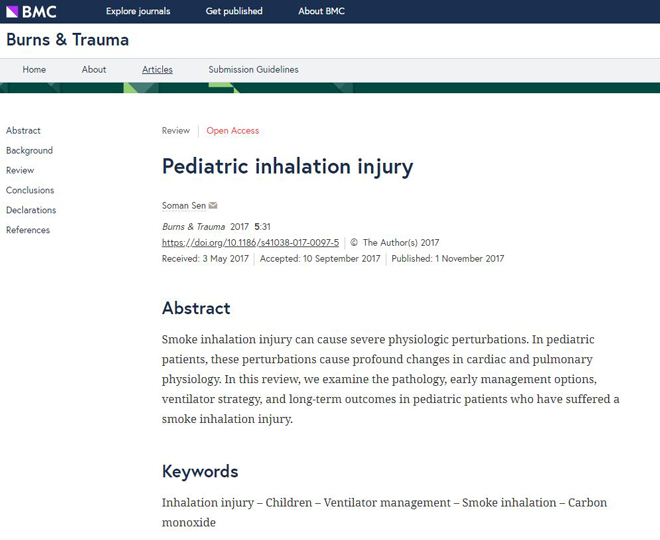The height and width of the screenshot is (540, 660).
Task: Open Submission Guidelines tab
Action: click(x=253, y=69)
